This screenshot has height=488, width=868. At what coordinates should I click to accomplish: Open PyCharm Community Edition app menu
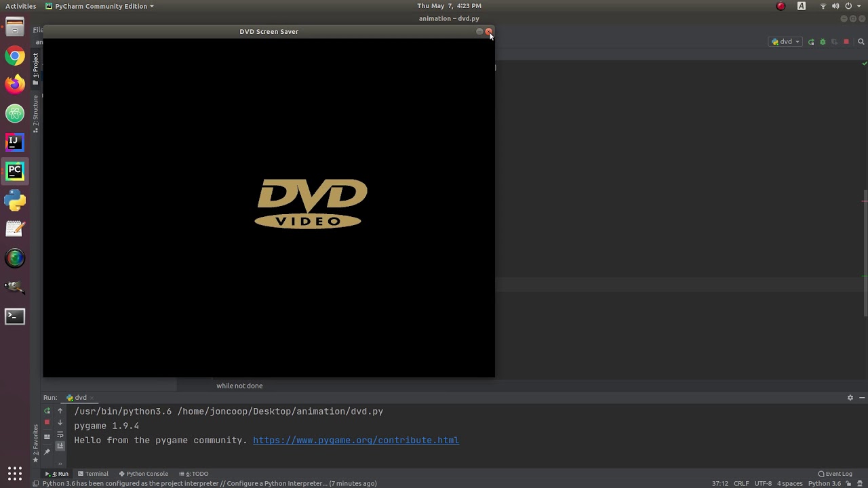coord(100,6)
